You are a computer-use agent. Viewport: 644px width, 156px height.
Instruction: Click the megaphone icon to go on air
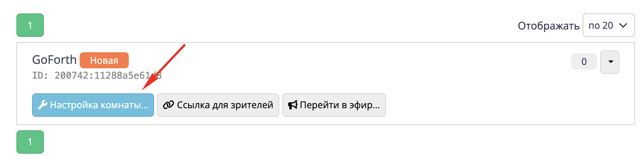click(293, 105)
